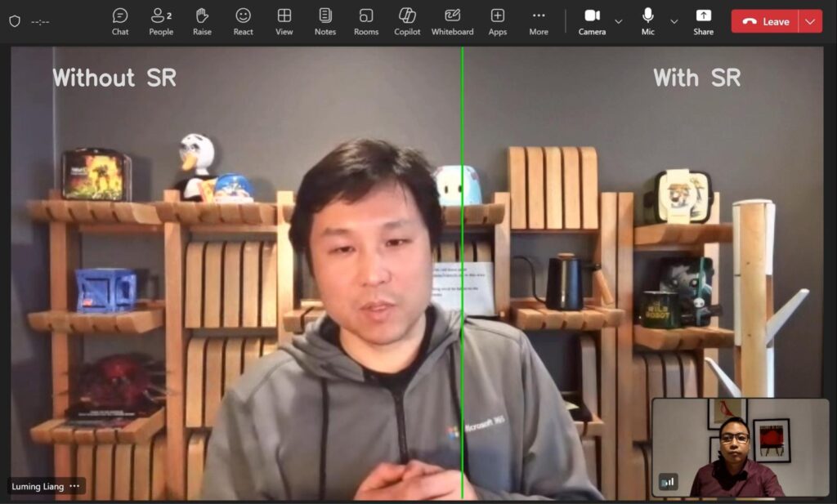Change meeting layout via View
This screenshot has width=837, height=504.
284,20
